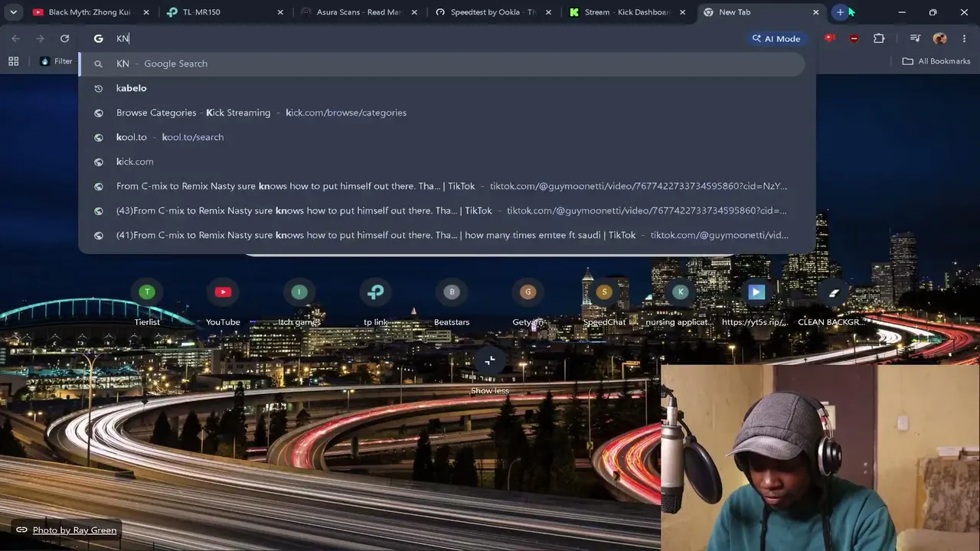Click the Google icon in address bar
The image size is (980, 551).
(98, 38)
